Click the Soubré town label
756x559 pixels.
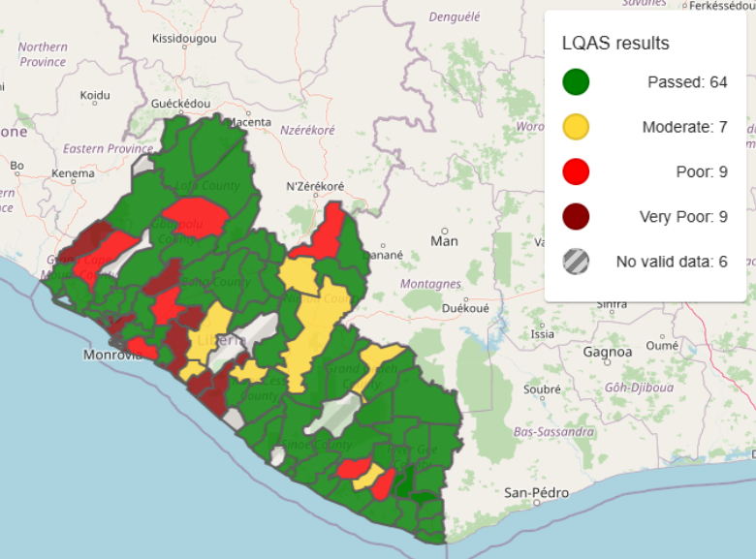pyautogui.click(x=542, y=389)
